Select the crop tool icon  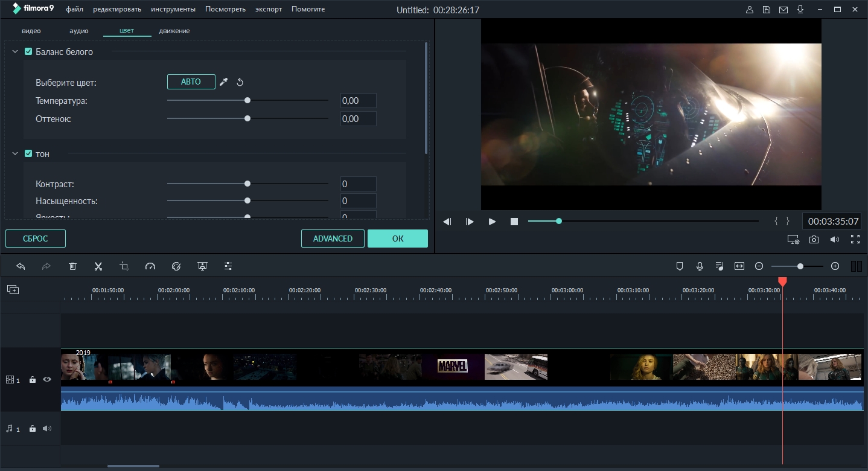124,266
